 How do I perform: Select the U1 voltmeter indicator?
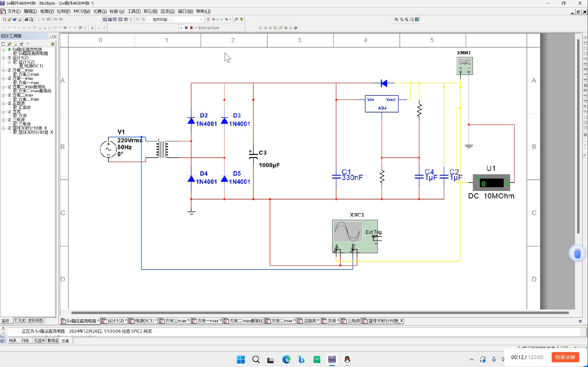click(491, 183)
